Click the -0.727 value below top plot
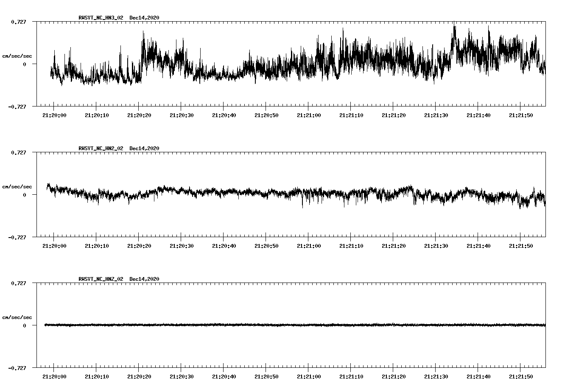This screenshot has height=392, width=576. click(17, 107)
